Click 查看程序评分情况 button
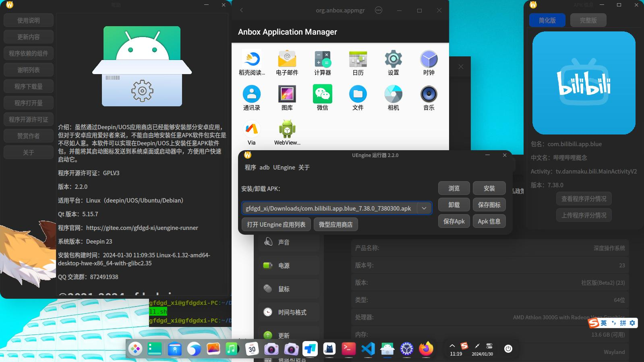The height and width of the screenshot is (362, 644). coord(584,199)
